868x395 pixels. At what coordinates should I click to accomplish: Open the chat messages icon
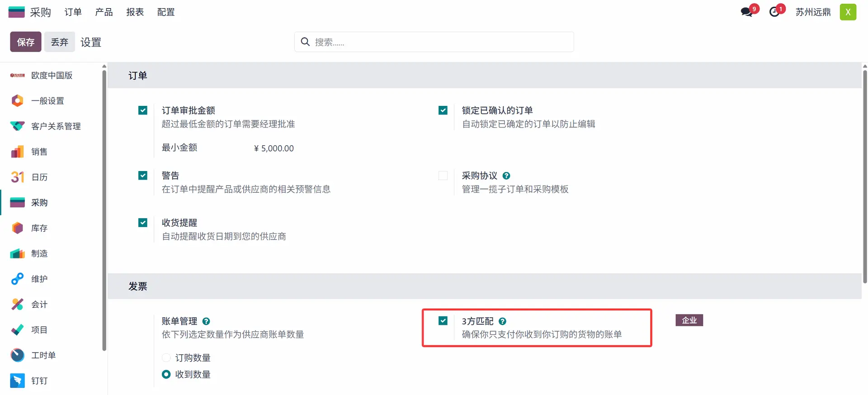[x=747, y=12]
